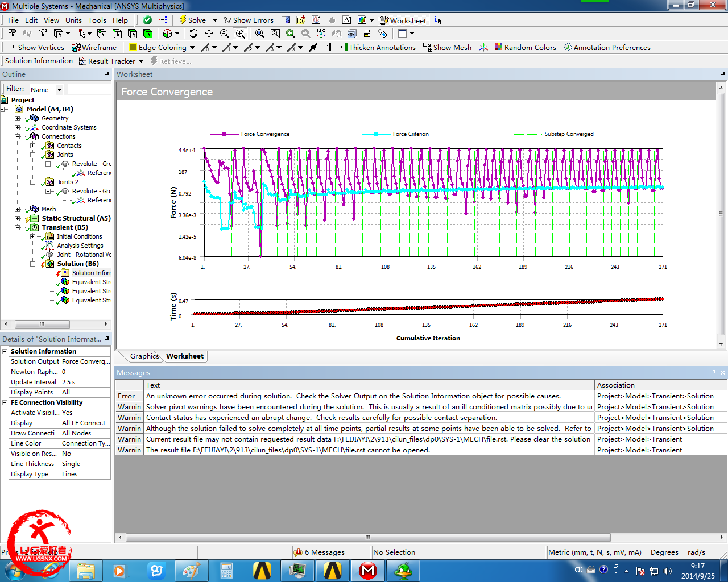Select the Worksheet tab at bottom
This screenshot has height=582, width=728.
tap(185, 356)
